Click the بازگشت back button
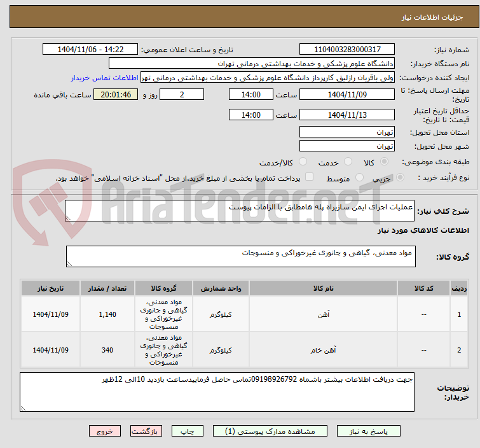This screenshot has height=448, width=480. pos(146,431)
